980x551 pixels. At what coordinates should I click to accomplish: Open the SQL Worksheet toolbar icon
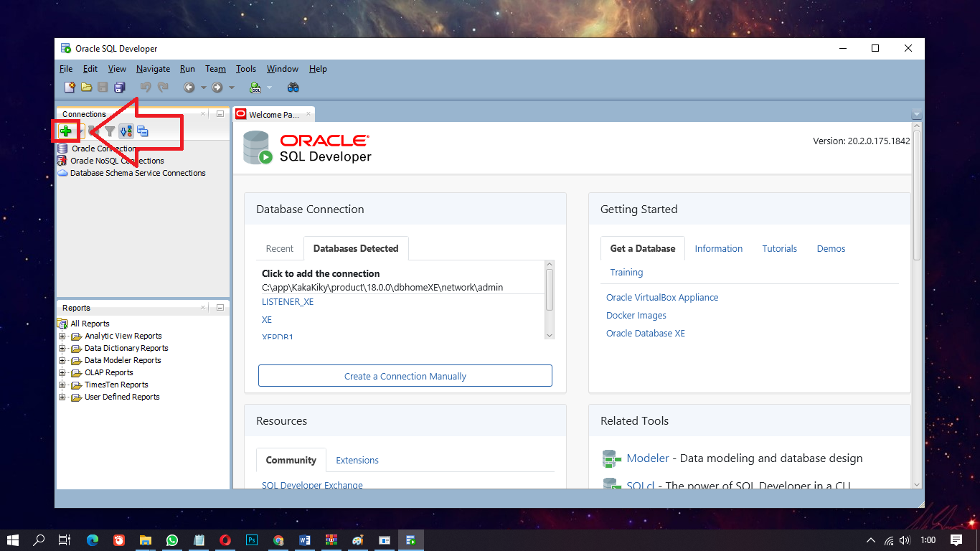[255, 88]
